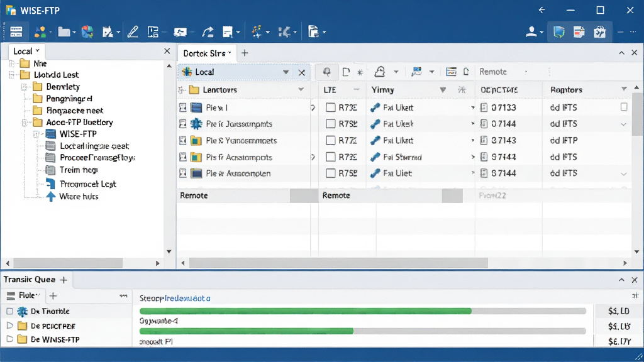This screenshot has height=362, width=644.
Task: Select the pencil edit toolbar icon
Action: coord(133,31)
